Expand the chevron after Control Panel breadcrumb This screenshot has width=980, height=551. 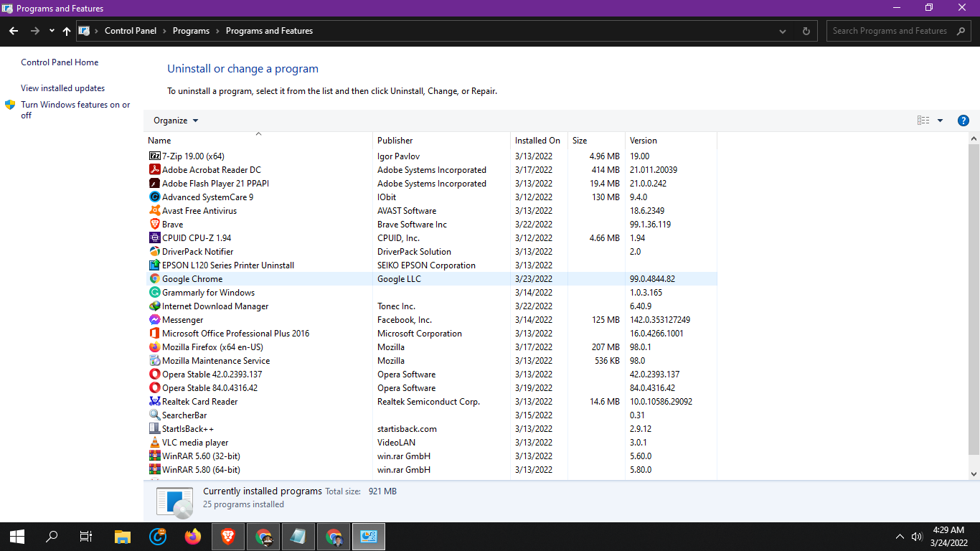click(164, 31)
